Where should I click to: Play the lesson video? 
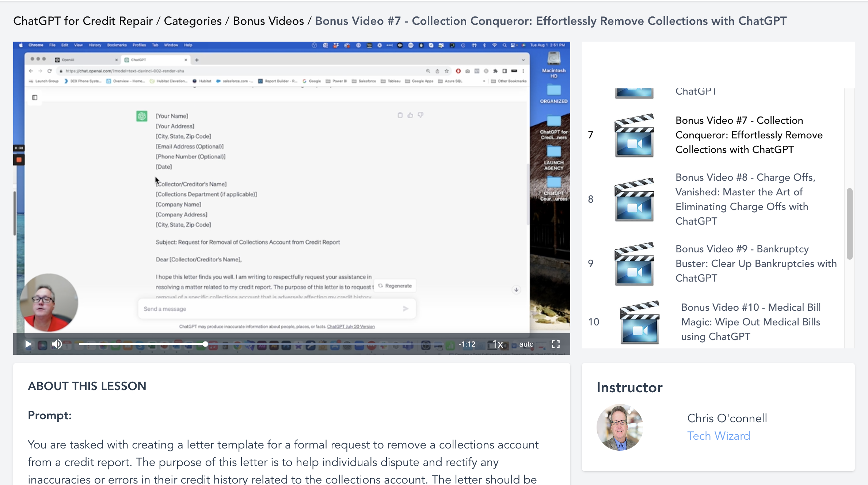click(x=28, y=344)
